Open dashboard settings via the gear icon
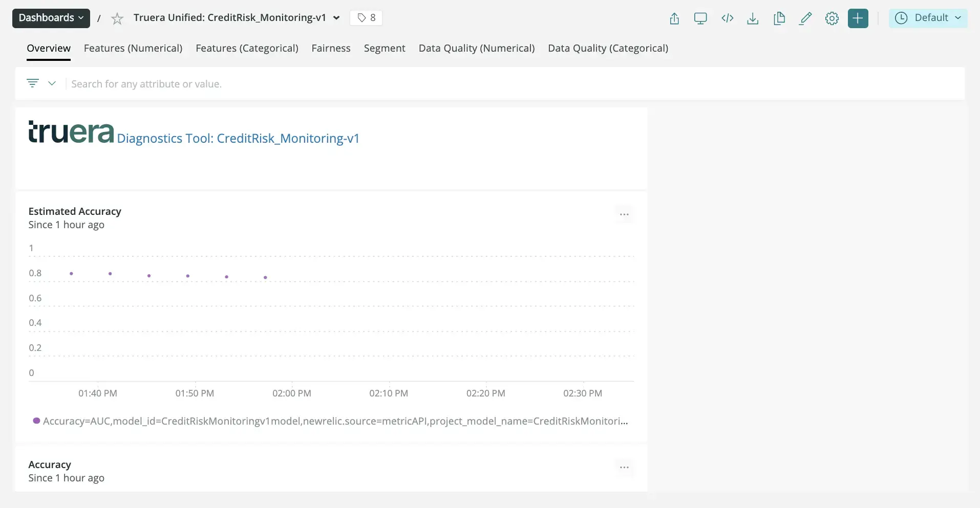 point(832,18)
